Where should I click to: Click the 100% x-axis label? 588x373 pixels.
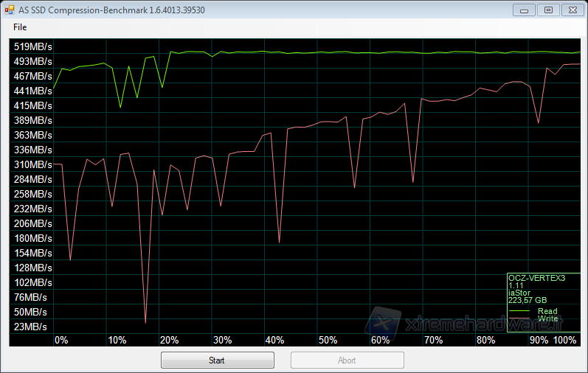tap(564, 340)
